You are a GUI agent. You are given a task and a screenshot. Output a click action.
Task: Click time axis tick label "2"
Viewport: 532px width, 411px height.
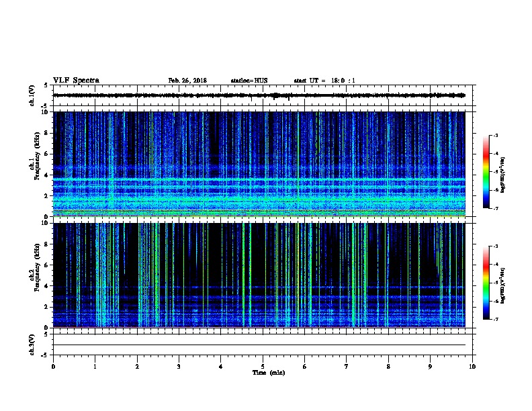(137, 367)
